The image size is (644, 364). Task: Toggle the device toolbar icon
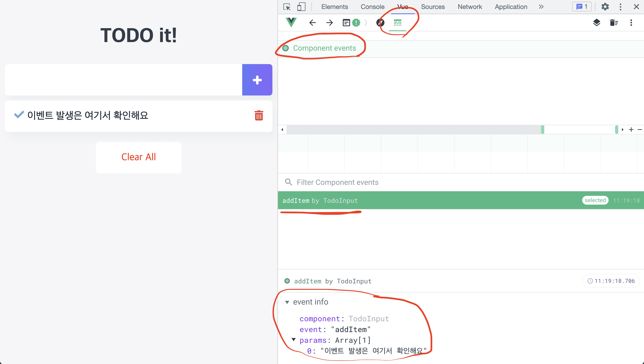tap(301, 7)
